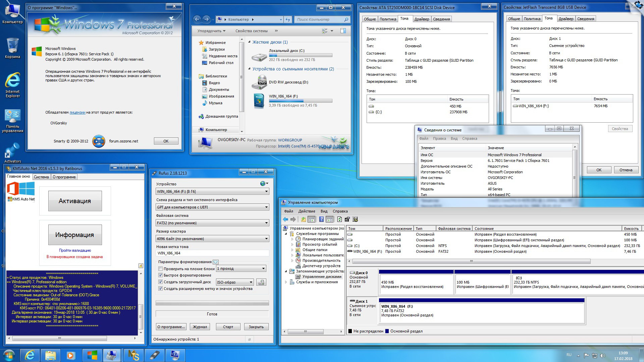
Task: Click the Start orb on taskbar
Action: (9, 355)
